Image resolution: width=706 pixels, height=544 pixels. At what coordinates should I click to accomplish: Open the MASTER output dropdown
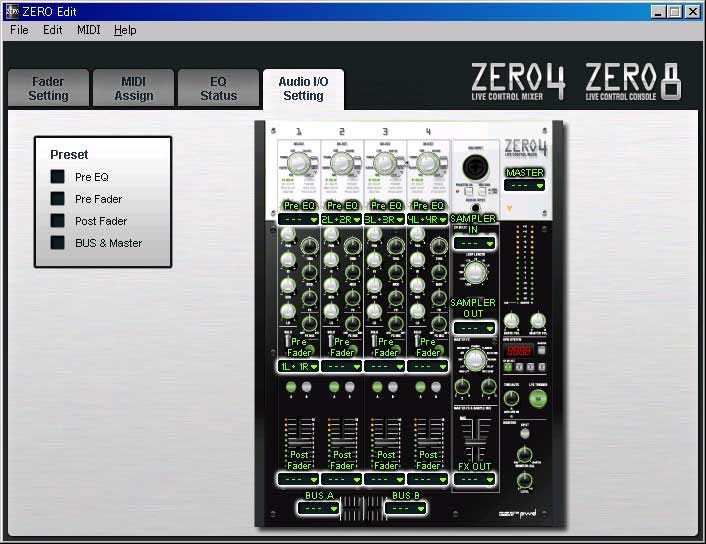pyautogui.click(x=524, y=185)
